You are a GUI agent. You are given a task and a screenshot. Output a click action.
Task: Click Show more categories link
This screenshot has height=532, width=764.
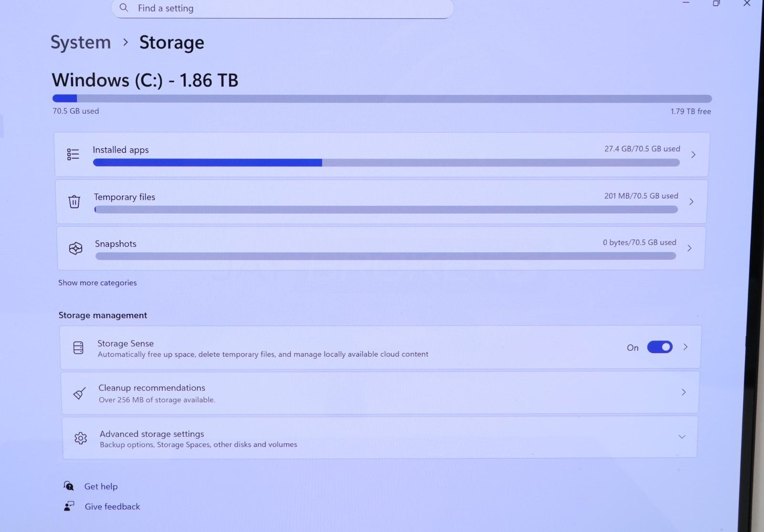tap(97, 283)
